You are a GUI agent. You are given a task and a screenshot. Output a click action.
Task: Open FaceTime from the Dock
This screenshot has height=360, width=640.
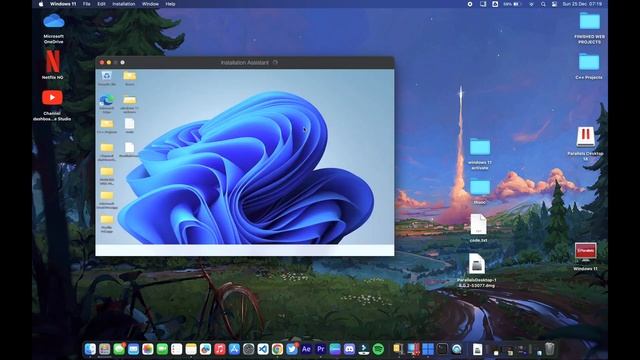pyautogui.click(x=162, y=349)
